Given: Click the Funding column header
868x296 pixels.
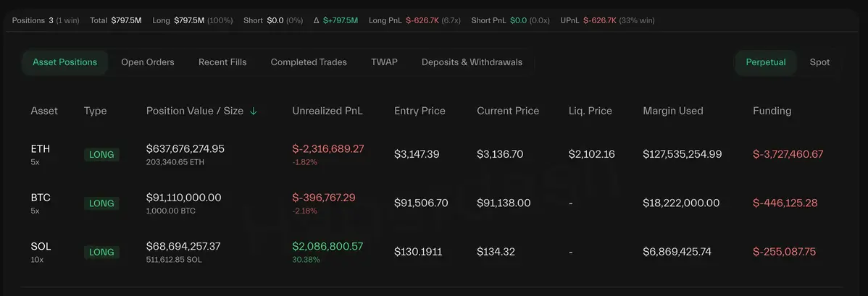Looking at the screenshot, I should click(x=772, y=111).
